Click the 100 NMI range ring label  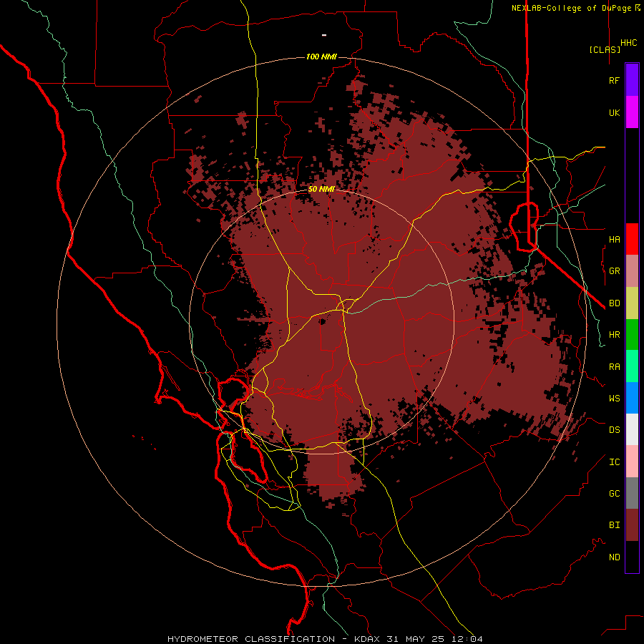tap(321, 57)
